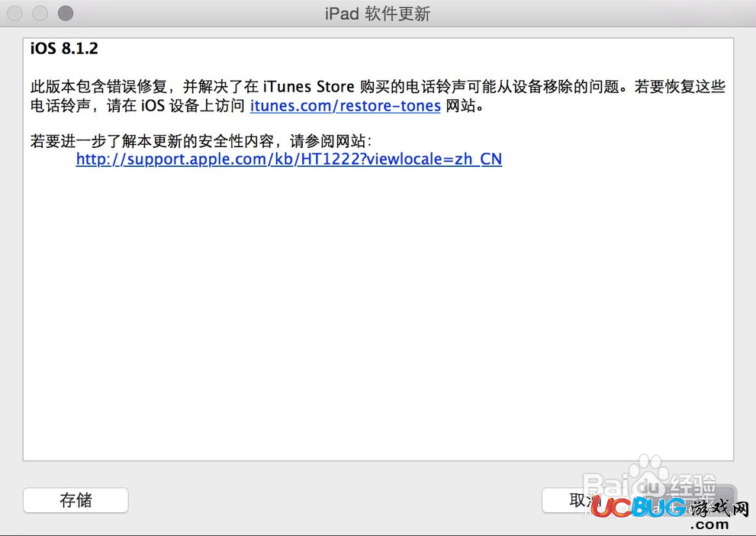Click the 取消 (Cancel) button

(586, 500)
